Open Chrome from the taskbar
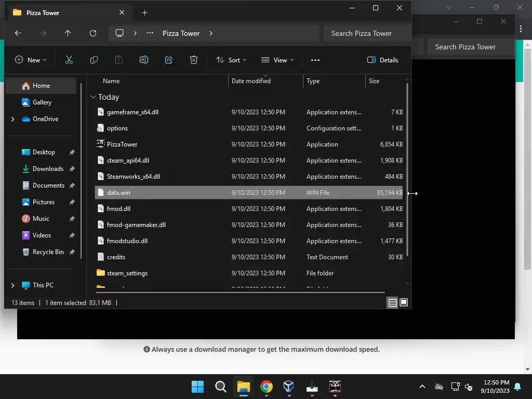This screenshot has width=532, height=399. point(267,387)
